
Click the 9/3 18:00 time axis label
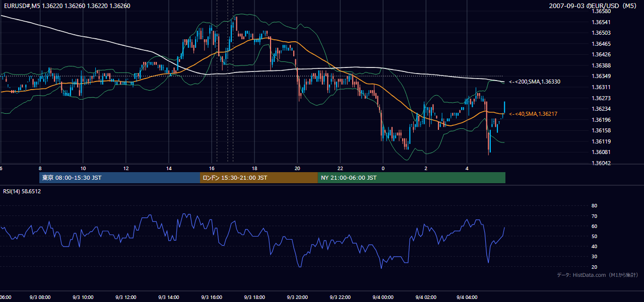[254, 297]
